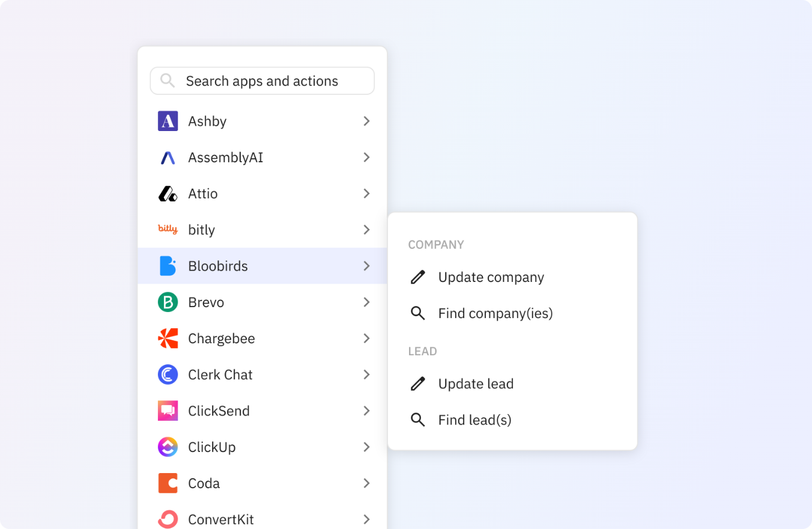Select the Bloobirds app name label
The image size is (812, 529).
tap(218, 266)
